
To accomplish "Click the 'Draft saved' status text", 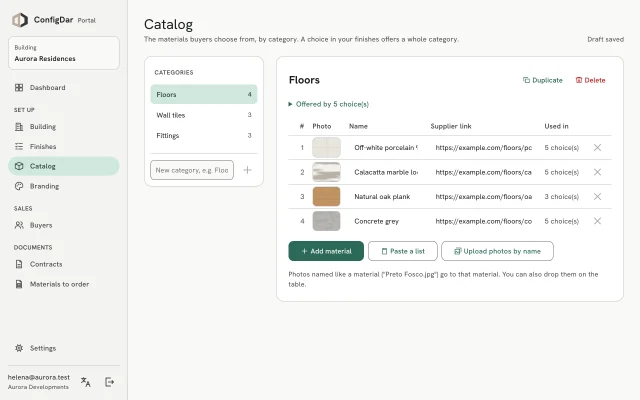I will 605,39.
